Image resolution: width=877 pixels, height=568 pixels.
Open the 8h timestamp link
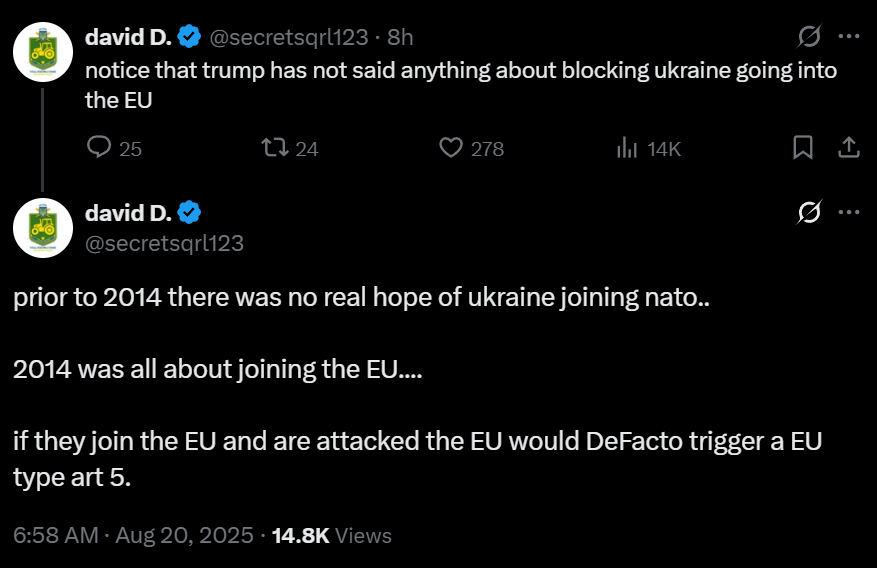[x=400, y=37]
